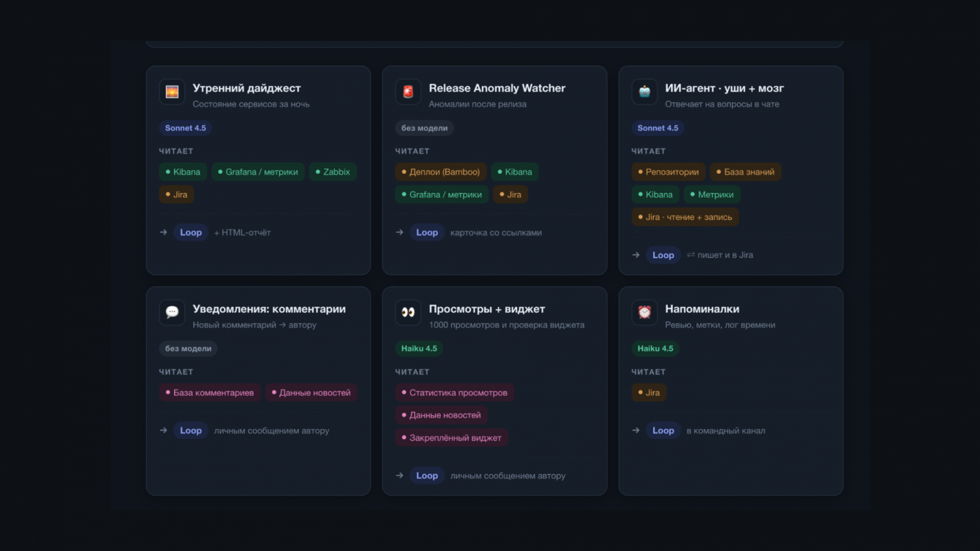980x551 pixels.
Task: Click the База знаний tag
Action: pos(746,172)
